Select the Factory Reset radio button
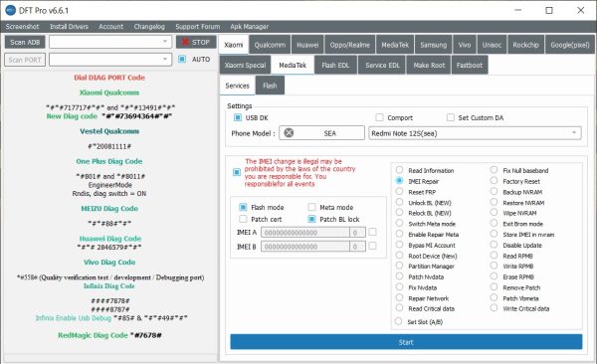597x364 pixels. [494, 180]
